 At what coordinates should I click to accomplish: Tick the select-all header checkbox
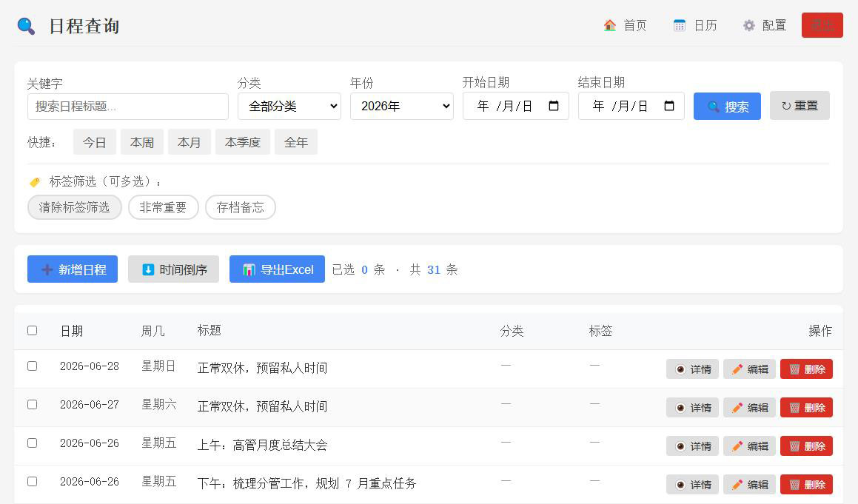(x=33, y=331)
